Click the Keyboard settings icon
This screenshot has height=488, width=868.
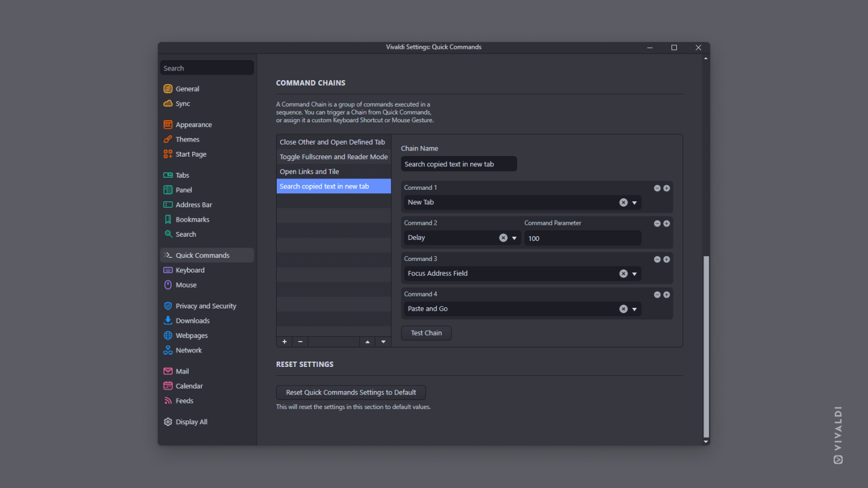[168, 271]
